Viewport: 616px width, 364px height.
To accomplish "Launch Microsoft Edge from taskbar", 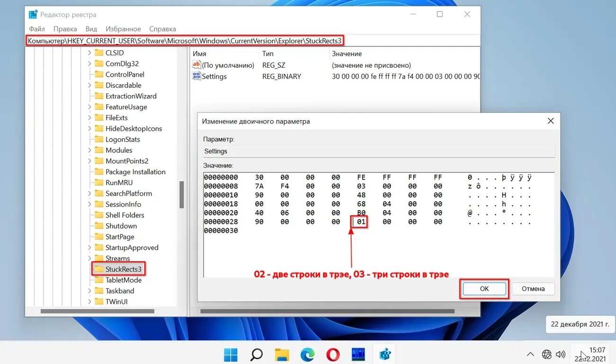I will pos(308,354).
